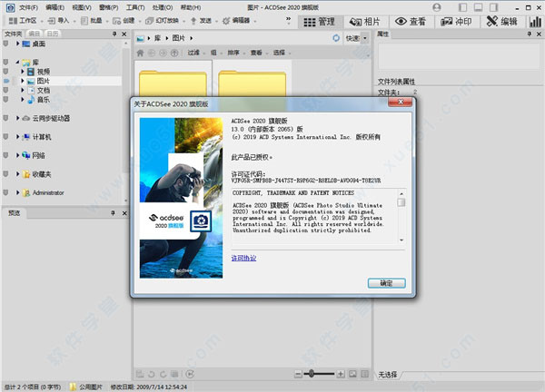Click the thumbnail zoom slider handle
This screenshot has height=392, width=545.
pos(312,374)
